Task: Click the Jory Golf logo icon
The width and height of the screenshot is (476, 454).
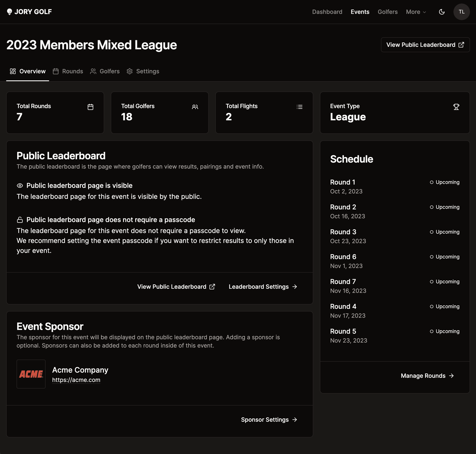Action: tap(10, 12)
